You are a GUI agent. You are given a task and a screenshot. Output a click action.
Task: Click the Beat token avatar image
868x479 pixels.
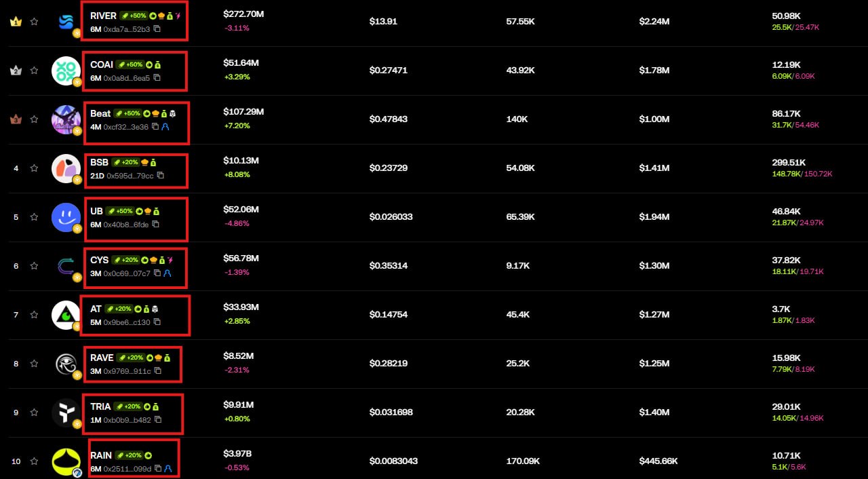(x=66, y=119)
